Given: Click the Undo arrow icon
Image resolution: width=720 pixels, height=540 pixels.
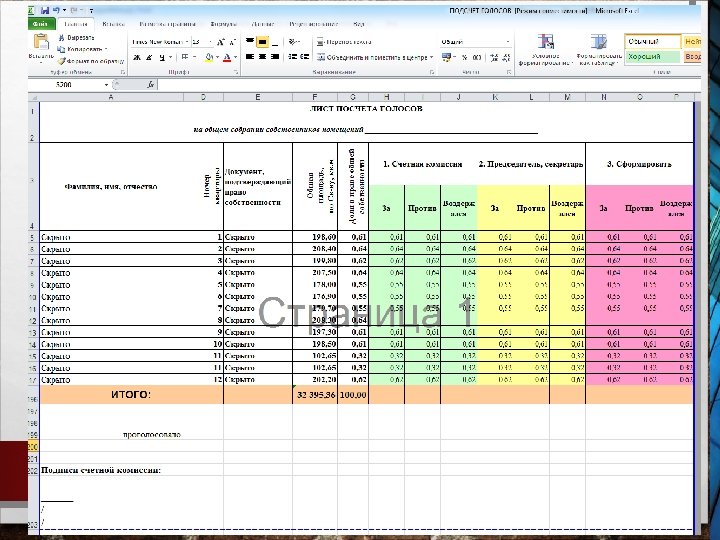Looking at the screenshot, I should point(56,10).
